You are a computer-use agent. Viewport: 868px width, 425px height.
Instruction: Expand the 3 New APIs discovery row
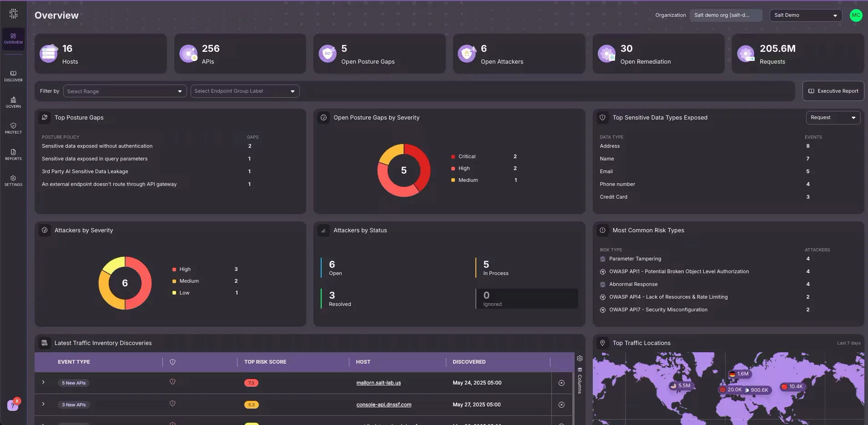[x=43, y=404]
